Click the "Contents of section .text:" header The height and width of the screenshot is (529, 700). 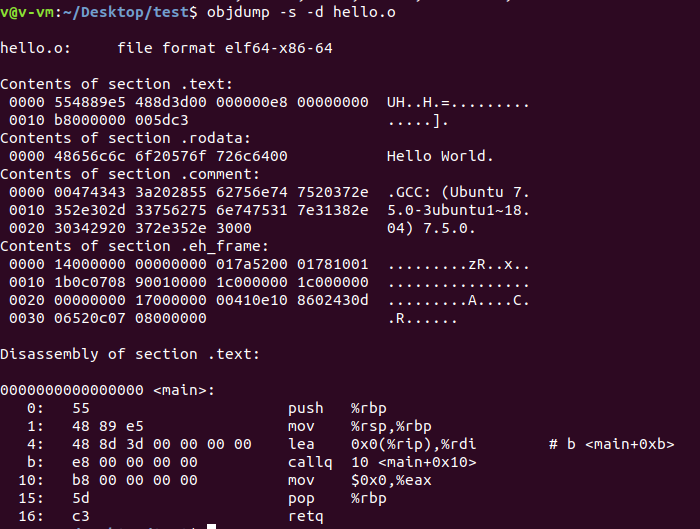[116, 84]
